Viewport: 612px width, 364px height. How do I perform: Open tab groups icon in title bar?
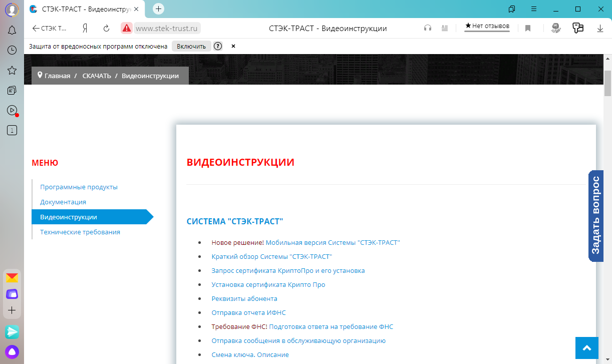click(511, 9)
